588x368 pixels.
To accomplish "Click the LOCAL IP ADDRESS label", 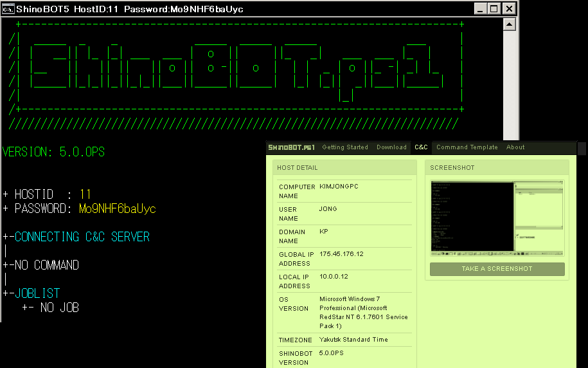I will click(294, 282).
